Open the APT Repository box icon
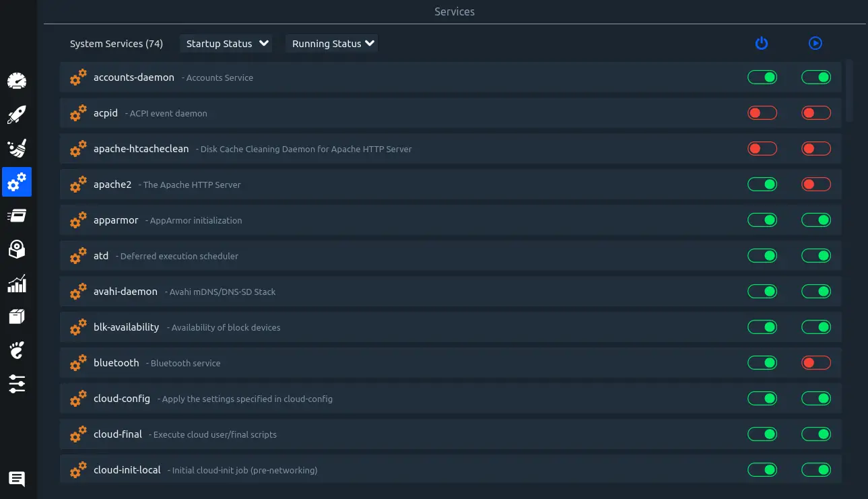This screenshot has height=499, width=868. (17, 317)
